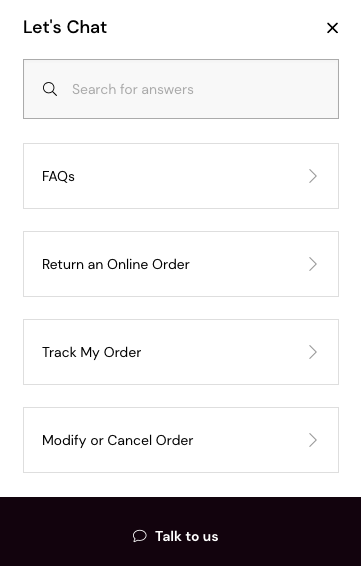Select Return an Online Order
The width and height of the screenshot is (361, 566).
(x=181, y=264)
